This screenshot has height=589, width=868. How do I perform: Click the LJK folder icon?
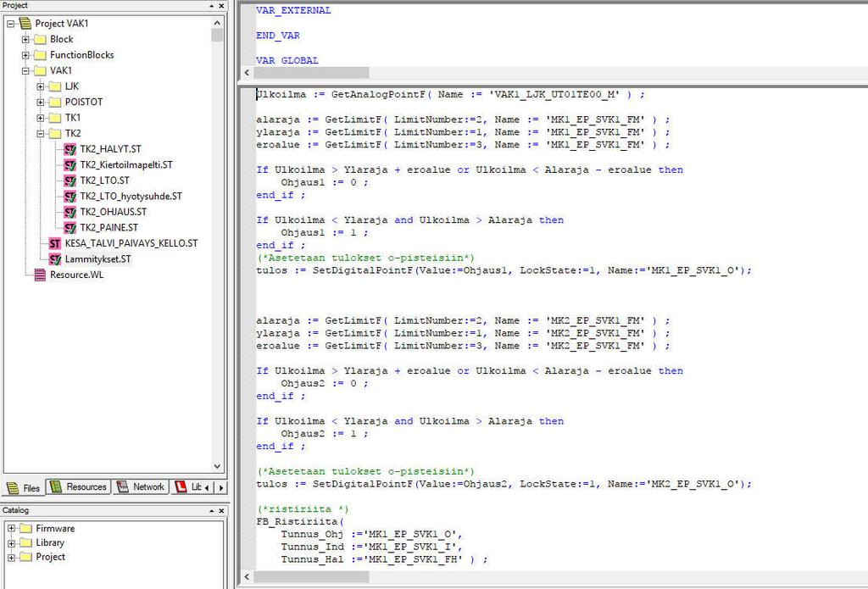point(55,86)
